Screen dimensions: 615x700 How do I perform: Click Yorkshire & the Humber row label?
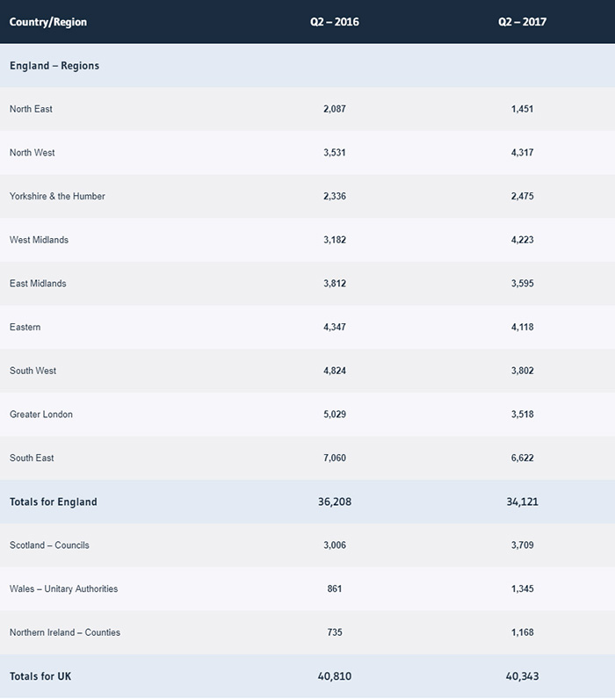(x=57, y=196)
